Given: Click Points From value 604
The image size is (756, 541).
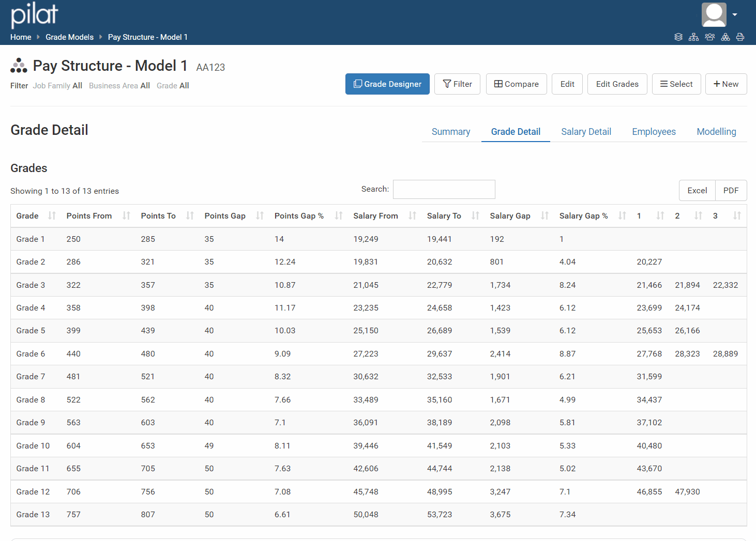Looking at the screenshot, I should coord(73,446).
